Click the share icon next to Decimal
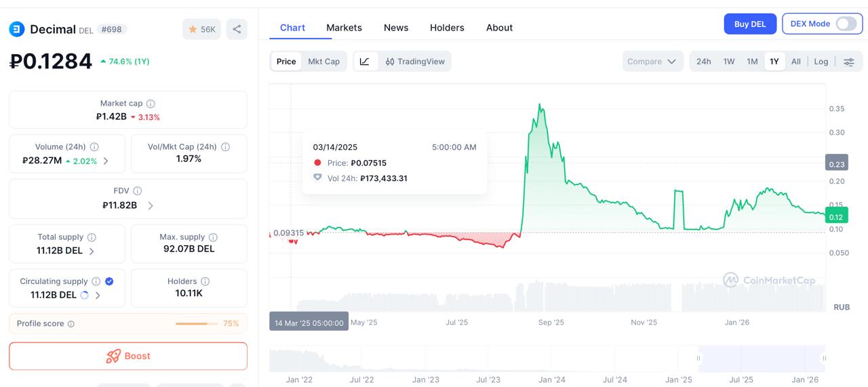868x387 pixels. point(237,29)
